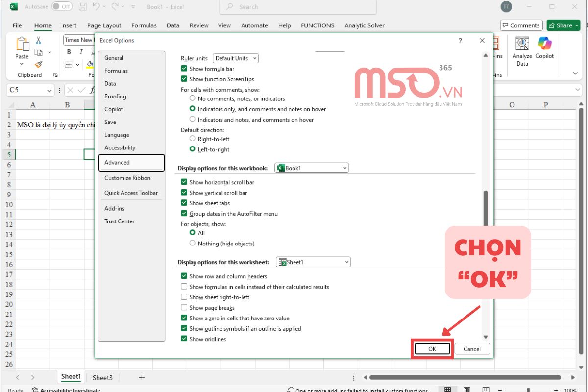Select the Format Painter brush icon

(x=39, y=64)
